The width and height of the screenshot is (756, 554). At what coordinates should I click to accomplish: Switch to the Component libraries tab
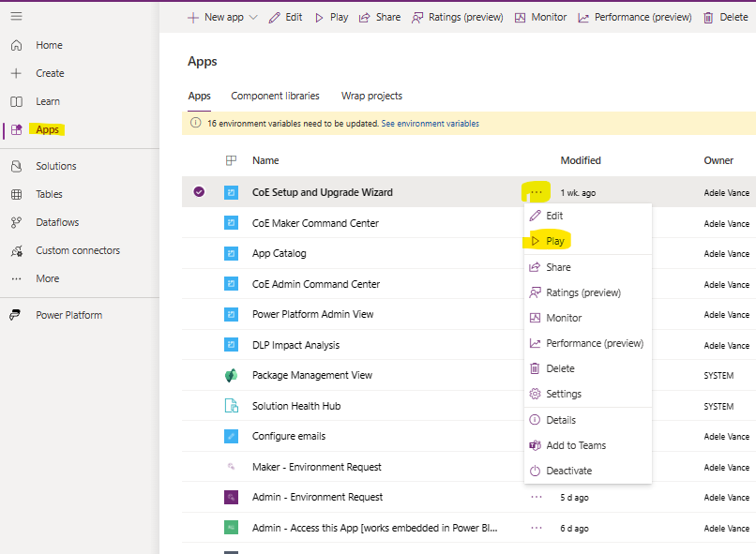(x=275, y=96)
